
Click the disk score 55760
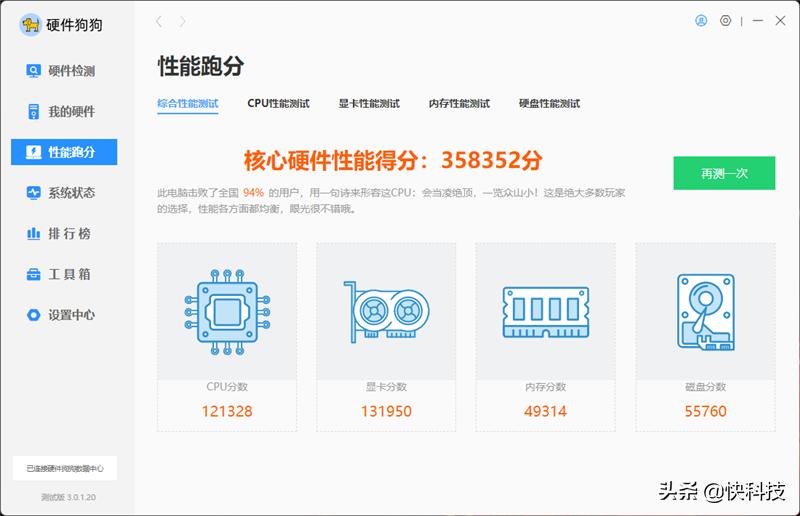pyautogui.click(x=706, y=411)
